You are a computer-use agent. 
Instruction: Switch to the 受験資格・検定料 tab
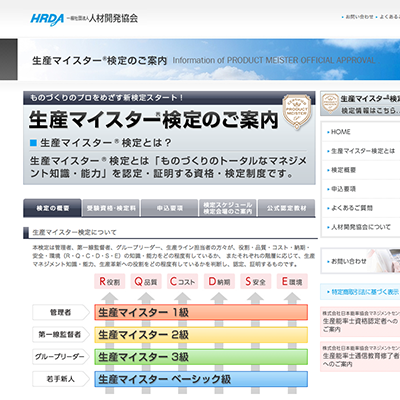(x=111, y=208)
